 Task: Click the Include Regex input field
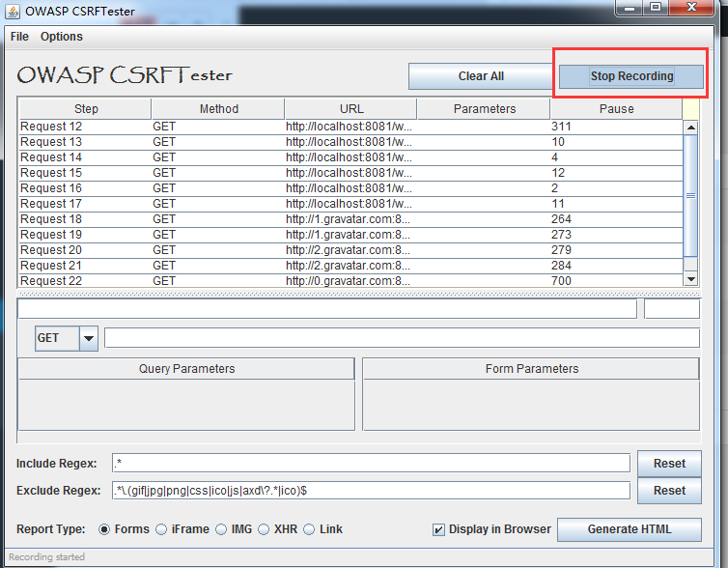pos(371,463)
